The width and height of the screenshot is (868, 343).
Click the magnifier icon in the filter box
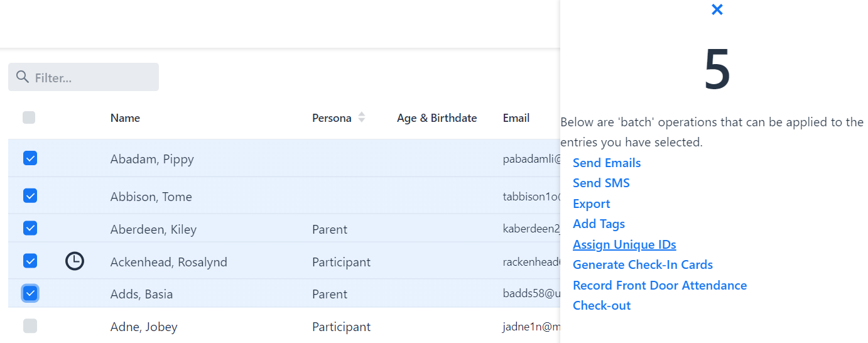pos(23,77)
